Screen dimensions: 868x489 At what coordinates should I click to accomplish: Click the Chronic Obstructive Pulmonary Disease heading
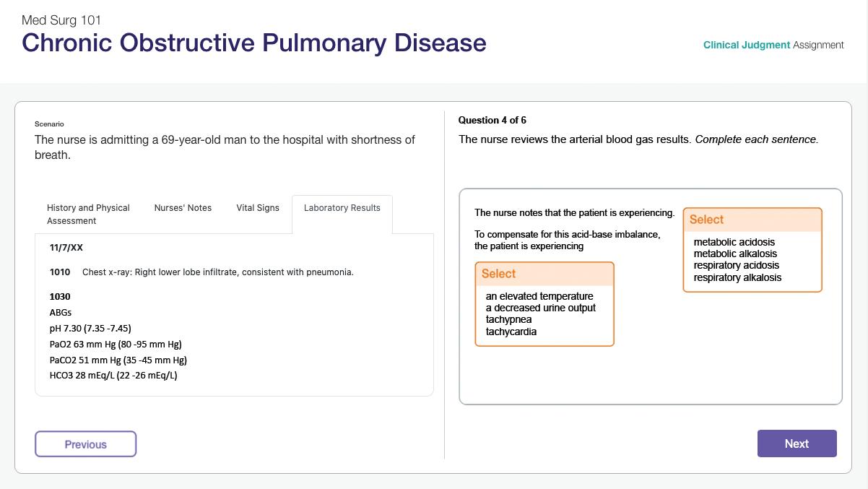tap(253, 43)
